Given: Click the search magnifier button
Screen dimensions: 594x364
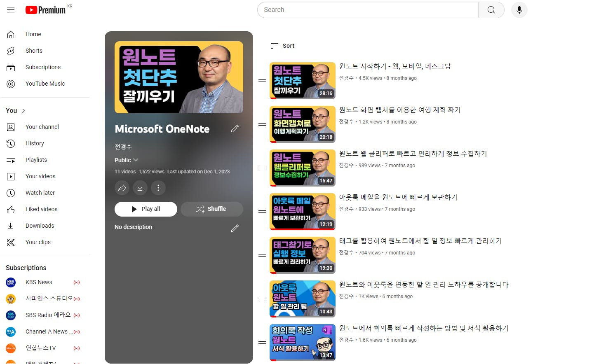Looking at the screenshot, I should pos(491,10).
